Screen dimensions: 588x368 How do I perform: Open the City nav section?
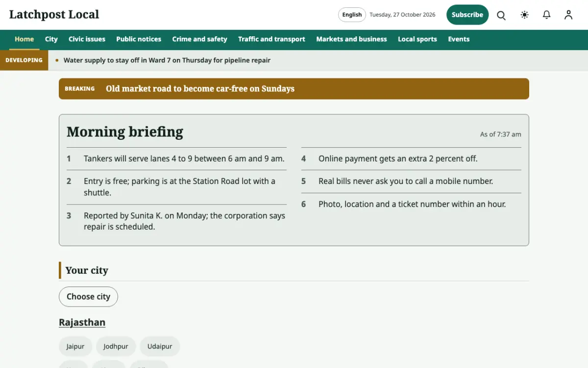click(x=51, y=39)
